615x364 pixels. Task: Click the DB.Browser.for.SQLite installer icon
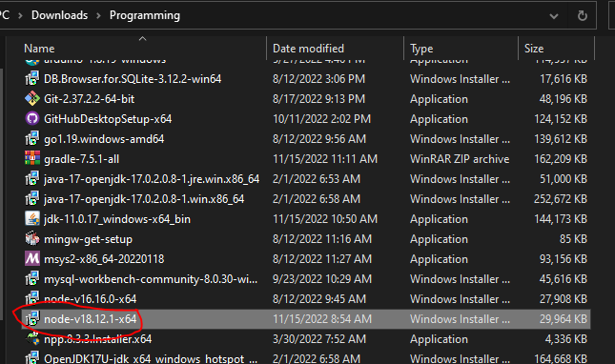(32, 79)
